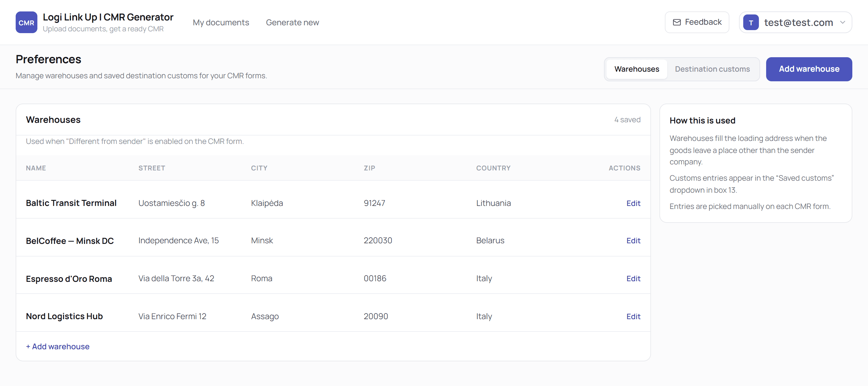The width and height of the screenshot is (868, 386).
Task: Switch to the Destination customs tab
Action: (x=712, y=69)
